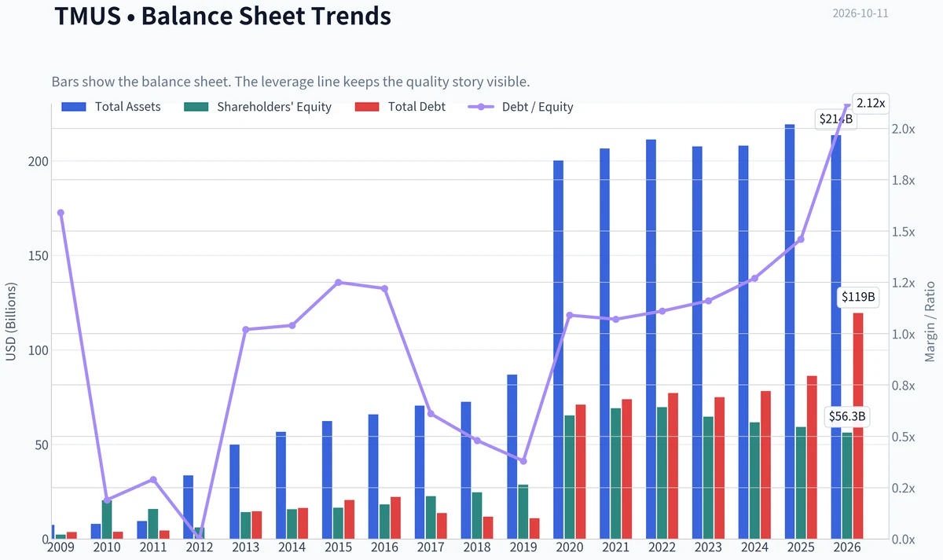Image resolution: width=943 pixels, height=560 pixels.
Task: Click the subtitle beginning "Bars show the balance sheet"
Action: point(291,82)
